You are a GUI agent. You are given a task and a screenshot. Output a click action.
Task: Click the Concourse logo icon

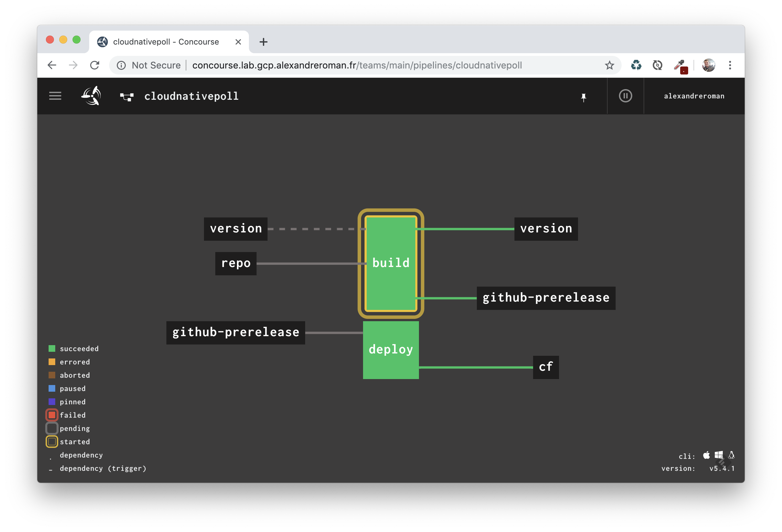pyautogui.click(x=91, y=96)
